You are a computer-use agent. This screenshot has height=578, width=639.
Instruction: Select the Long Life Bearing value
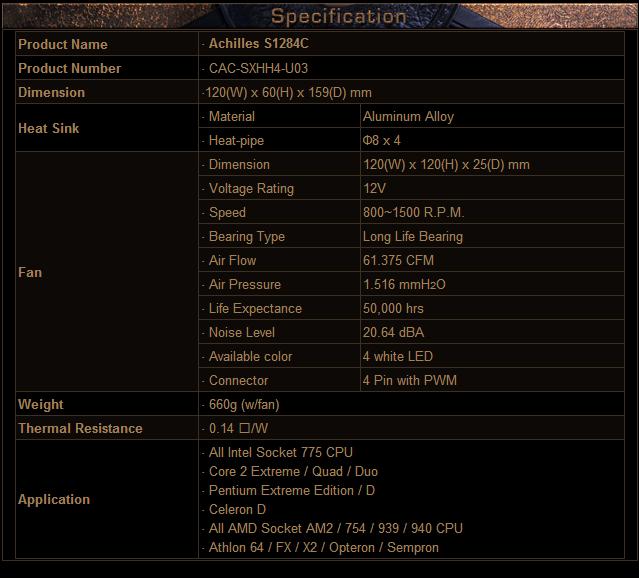(412, 236)
